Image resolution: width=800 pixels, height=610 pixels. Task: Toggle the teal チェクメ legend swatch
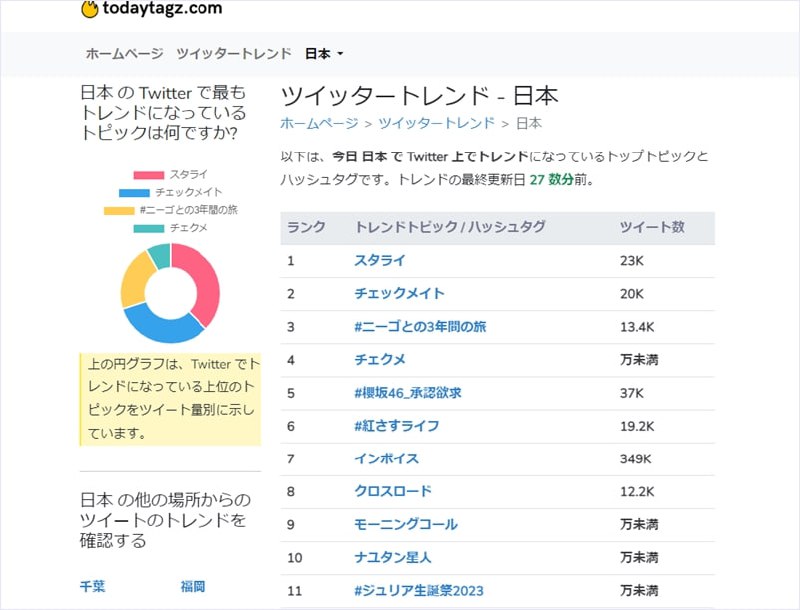[148, 228]
